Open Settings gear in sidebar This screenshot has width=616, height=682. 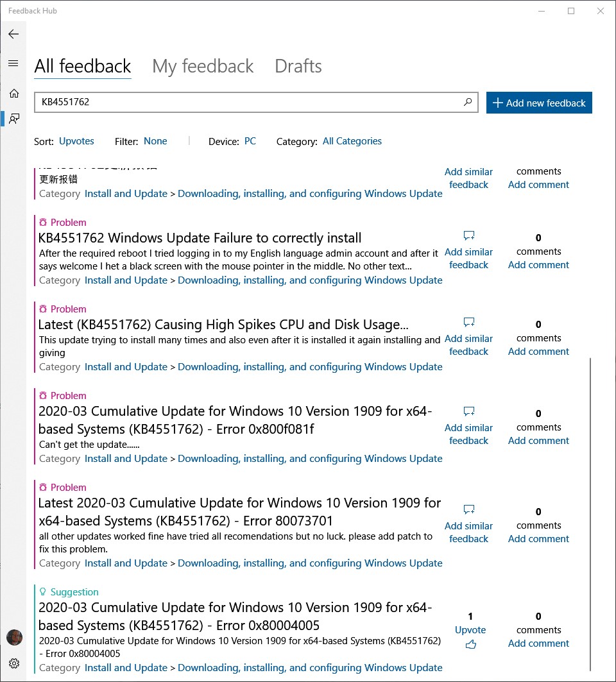pyautogui.click(x=13, y=663)
